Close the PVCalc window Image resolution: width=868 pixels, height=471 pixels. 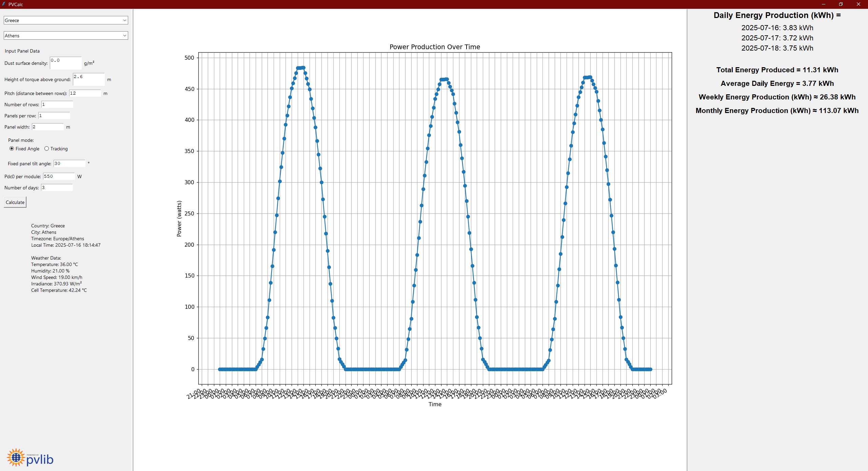tap(859, 4)
